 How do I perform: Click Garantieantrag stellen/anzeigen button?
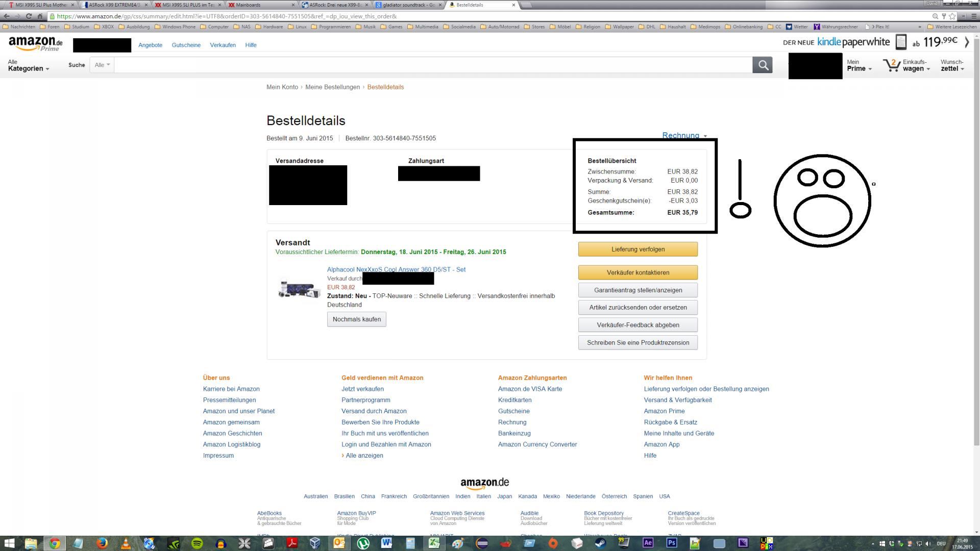[638, 290]
